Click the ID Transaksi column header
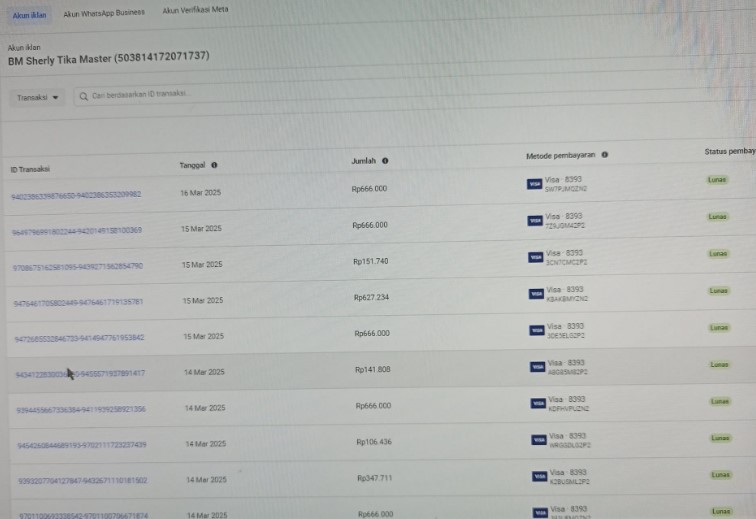Image resolution: width=756 pixels, height=519 pixels. (31, 169)
